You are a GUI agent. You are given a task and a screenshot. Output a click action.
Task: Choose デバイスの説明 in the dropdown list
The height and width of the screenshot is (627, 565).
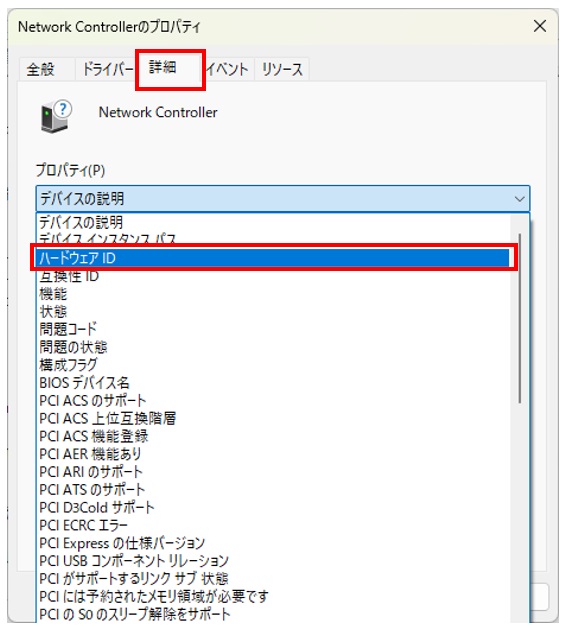[273, 222]
